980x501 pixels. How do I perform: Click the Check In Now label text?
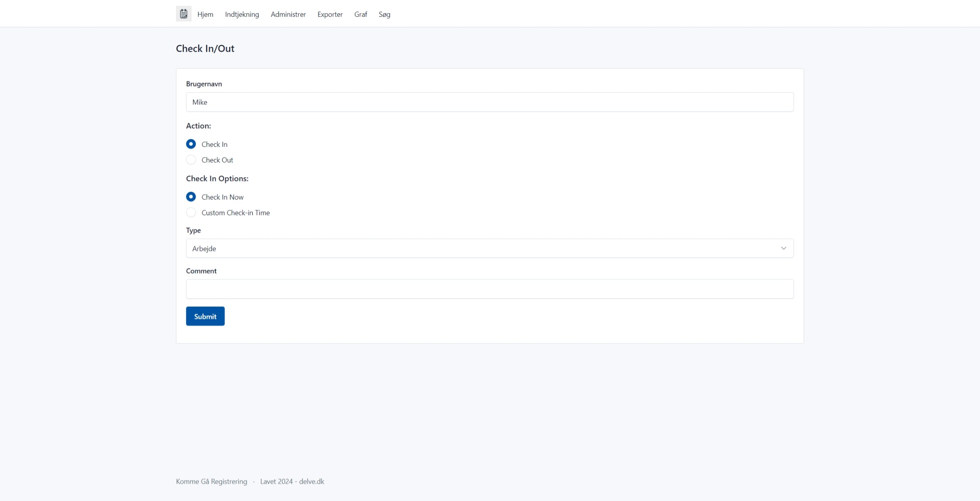coord(222,197)
